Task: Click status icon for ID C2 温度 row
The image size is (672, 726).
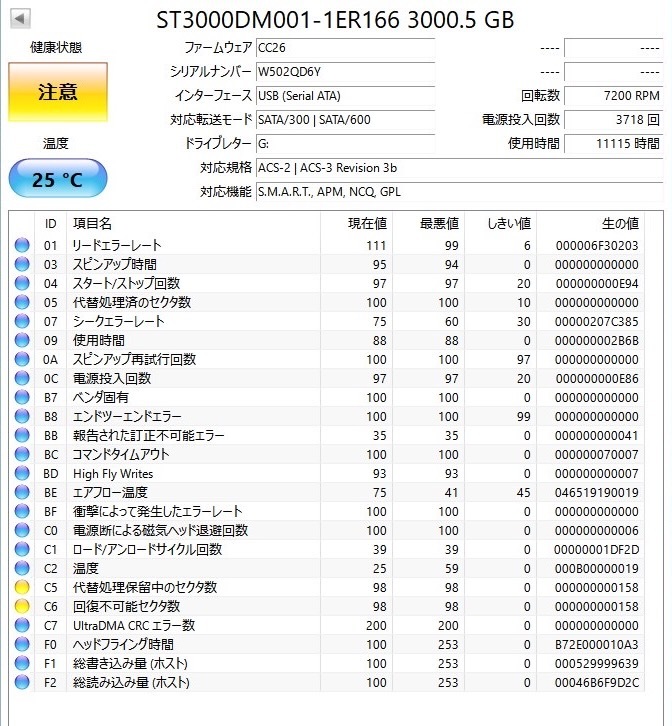Action: (22, 568)
